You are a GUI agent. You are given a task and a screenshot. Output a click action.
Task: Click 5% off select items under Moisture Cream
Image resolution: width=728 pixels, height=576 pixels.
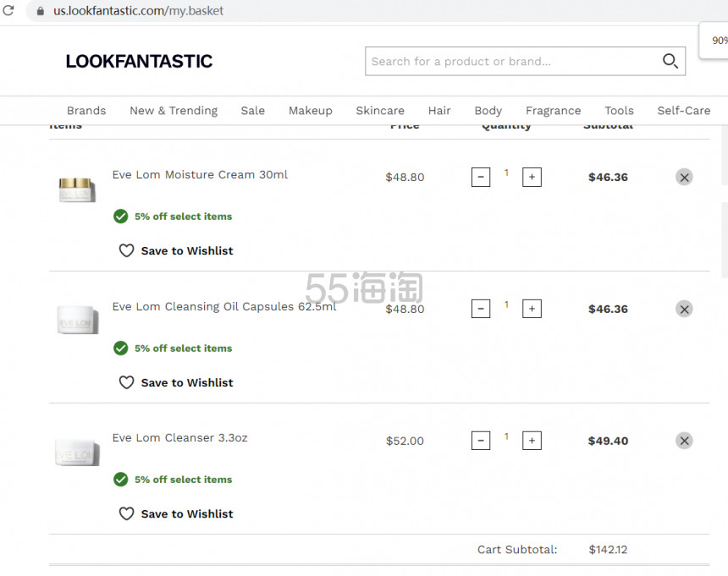coord(184,217)
